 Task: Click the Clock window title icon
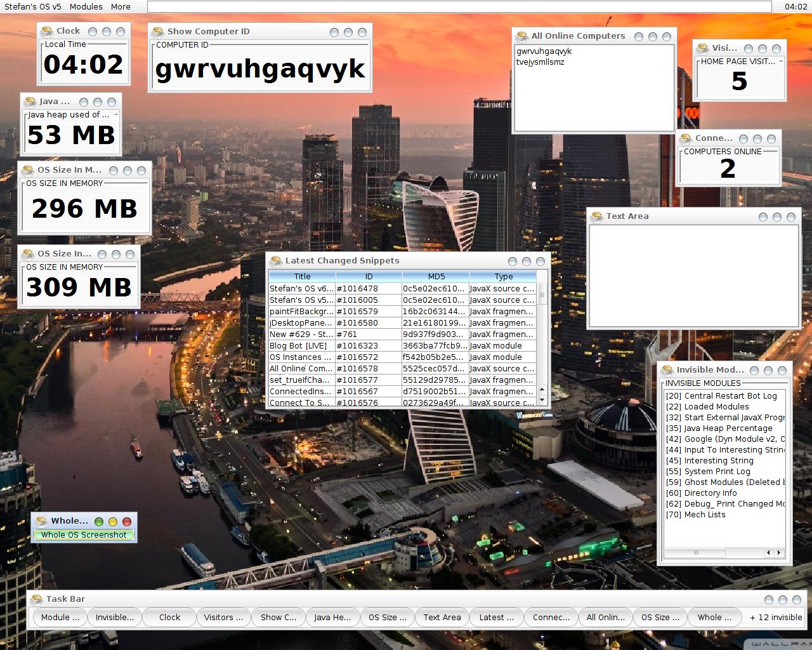click(x=46, y=32)
